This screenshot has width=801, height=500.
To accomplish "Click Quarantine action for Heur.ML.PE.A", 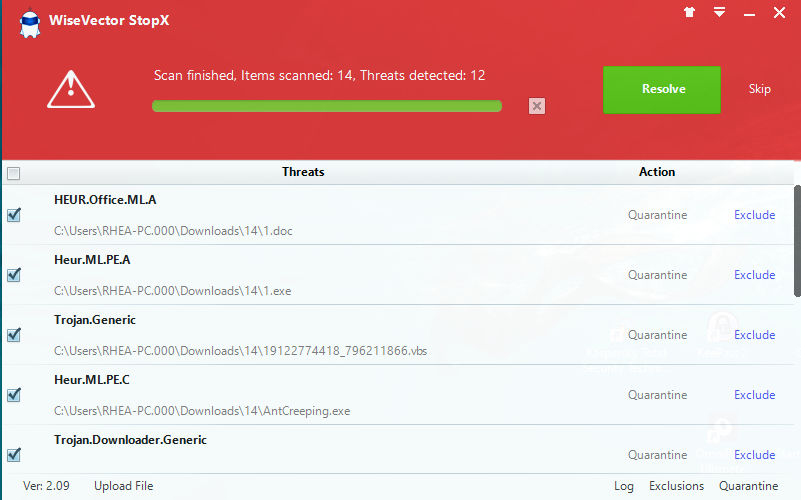I will click(657, 275).
